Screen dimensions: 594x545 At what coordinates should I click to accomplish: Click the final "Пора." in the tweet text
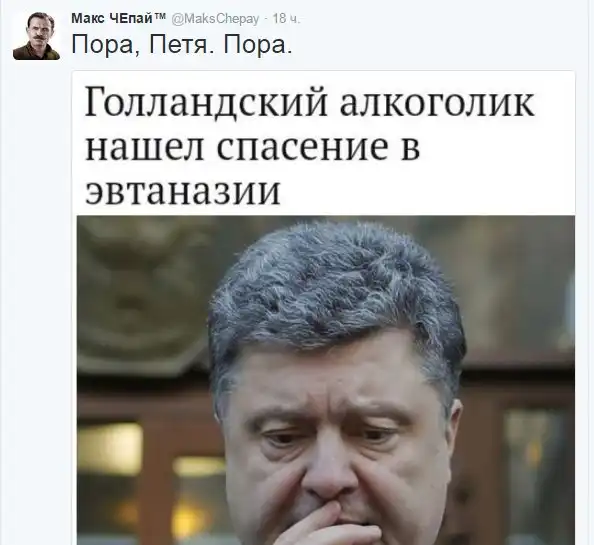(x=258, y=46)
